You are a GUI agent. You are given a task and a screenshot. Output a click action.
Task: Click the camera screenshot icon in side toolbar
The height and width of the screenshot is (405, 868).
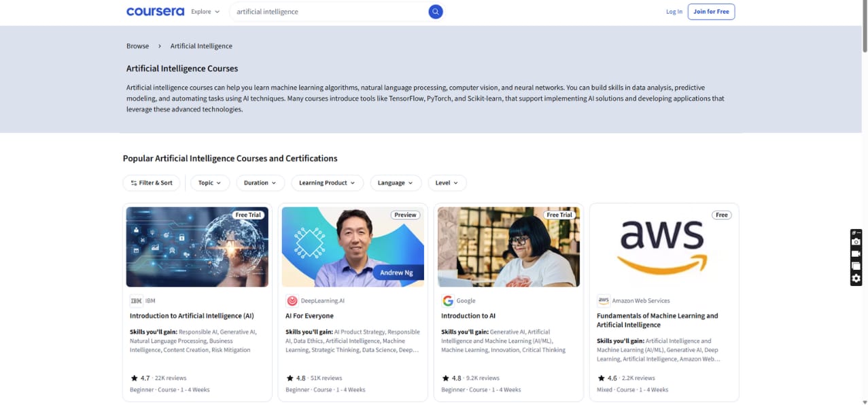point(856,242)
